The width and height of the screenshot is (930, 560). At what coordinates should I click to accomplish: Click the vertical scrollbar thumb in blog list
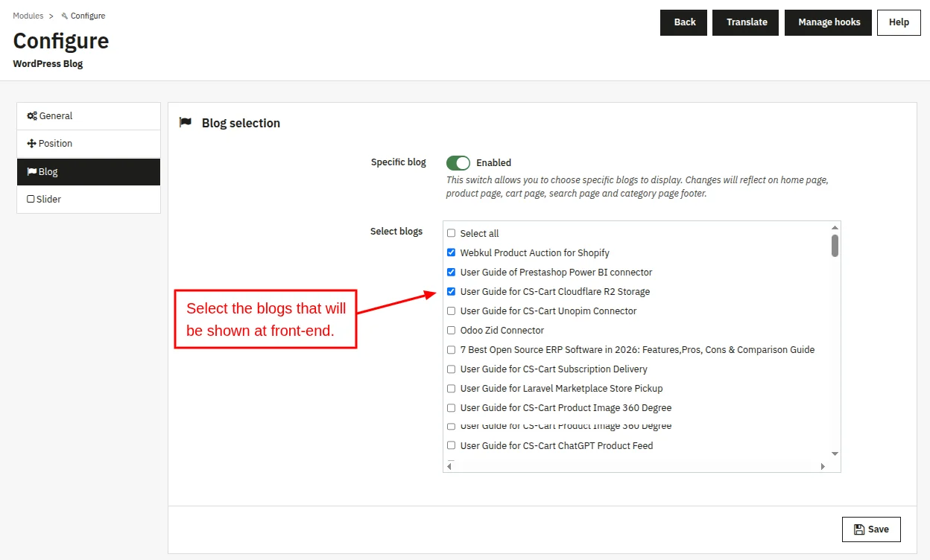tap(835, 246)
